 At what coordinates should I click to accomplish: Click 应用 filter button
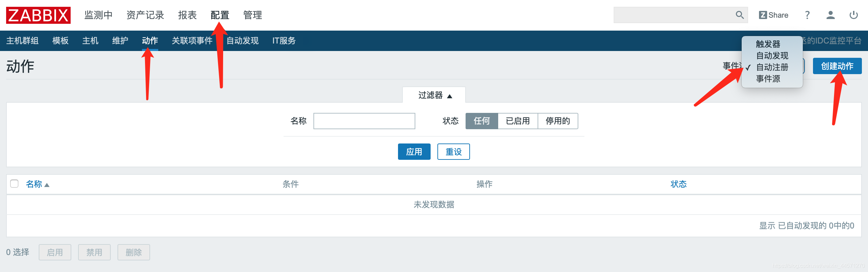pyautogui.click(x=414, y=152)
